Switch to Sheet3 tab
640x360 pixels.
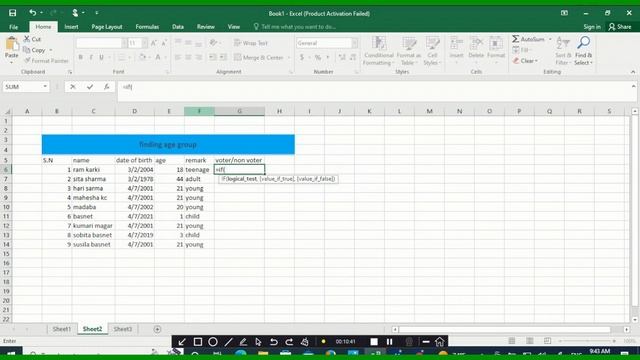tap(122, 329)
